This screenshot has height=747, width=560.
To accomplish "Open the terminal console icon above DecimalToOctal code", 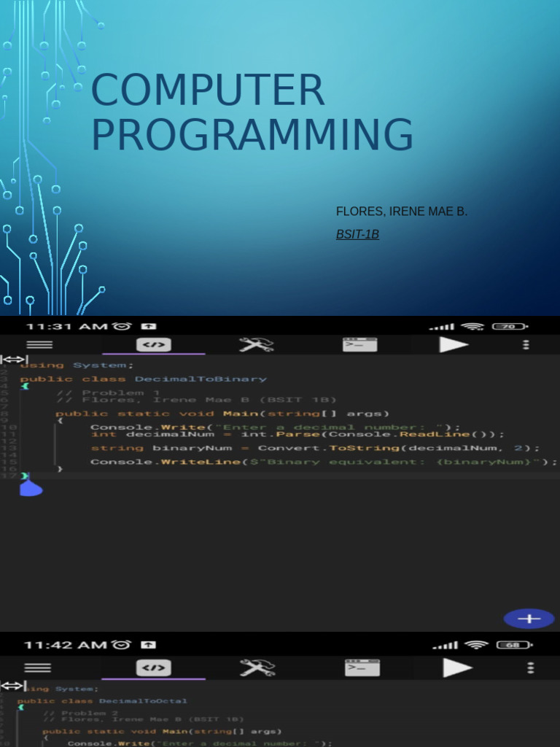I will [362, 667].
